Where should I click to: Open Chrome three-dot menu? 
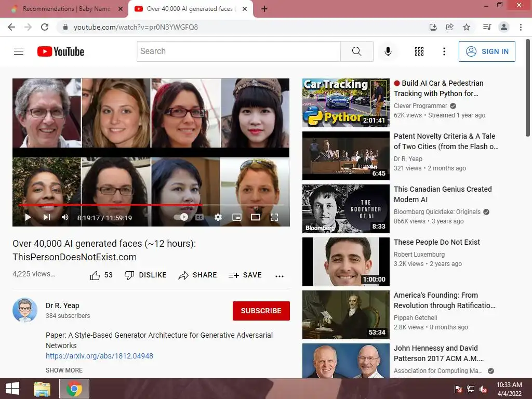(x=521, y=27)
